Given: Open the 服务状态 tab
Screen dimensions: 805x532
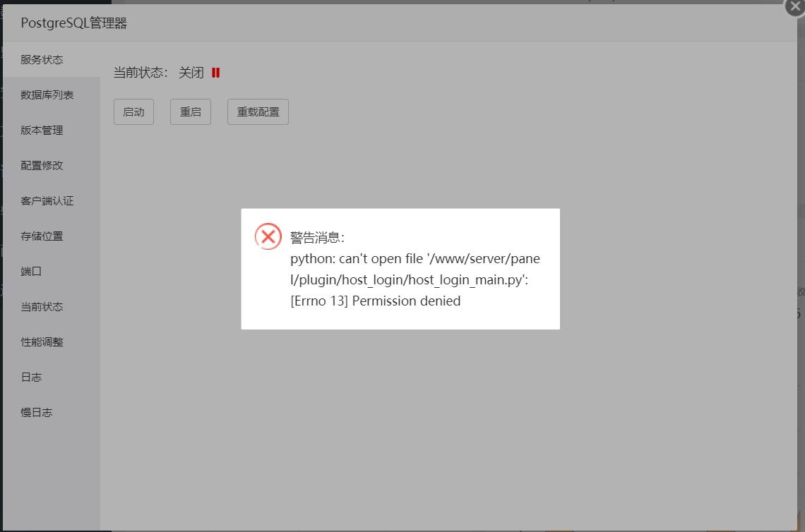Looking at the screenshot, I should pyautogui.click(x=52, y=59).
